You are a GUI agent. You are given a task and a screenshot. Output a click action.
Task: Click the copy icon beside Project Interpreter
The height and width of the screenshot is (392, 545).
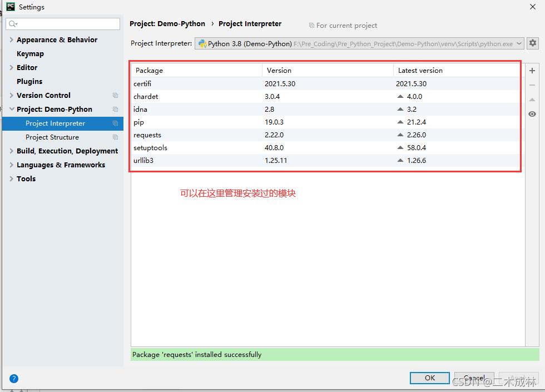click(x=116, y=123)
